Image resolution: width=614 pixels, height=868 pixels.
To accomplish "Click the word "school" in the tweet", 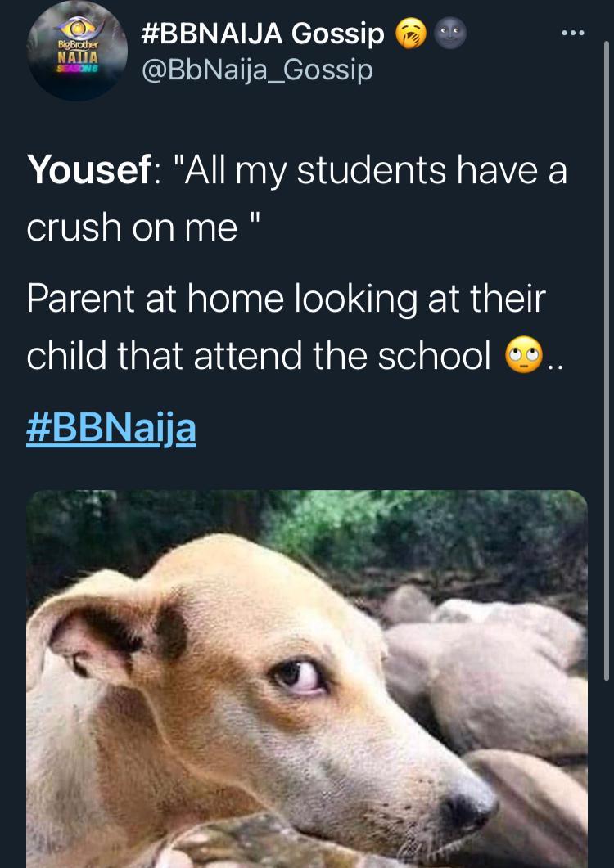I will [437, 355].
